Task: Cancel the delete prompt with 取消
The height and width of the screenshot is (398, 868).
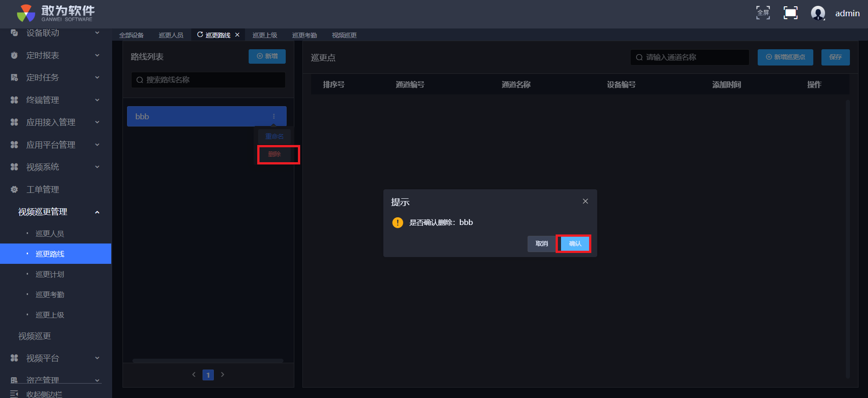Action: coord(542,244)
